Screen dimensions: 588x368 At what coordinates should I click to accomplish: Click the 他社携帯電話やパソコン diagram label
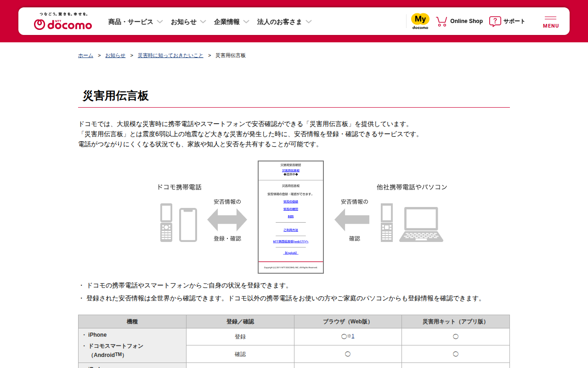coord(412,187)
